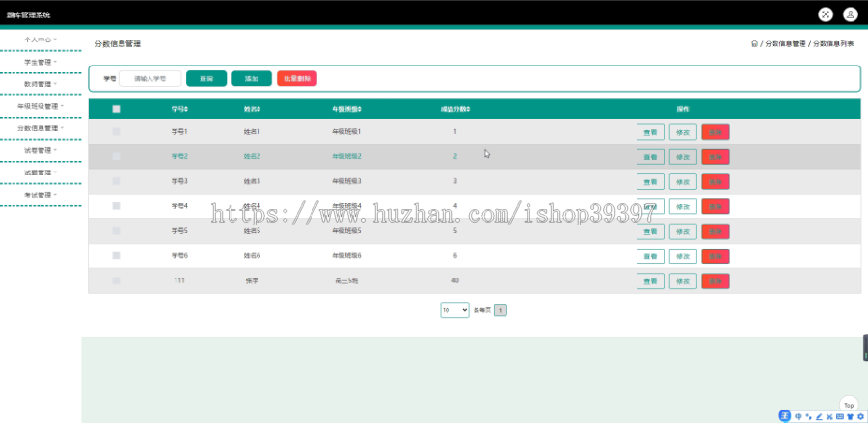Expand 考试管理 sidebar menu
868x423 pixels.
point(41,195)
